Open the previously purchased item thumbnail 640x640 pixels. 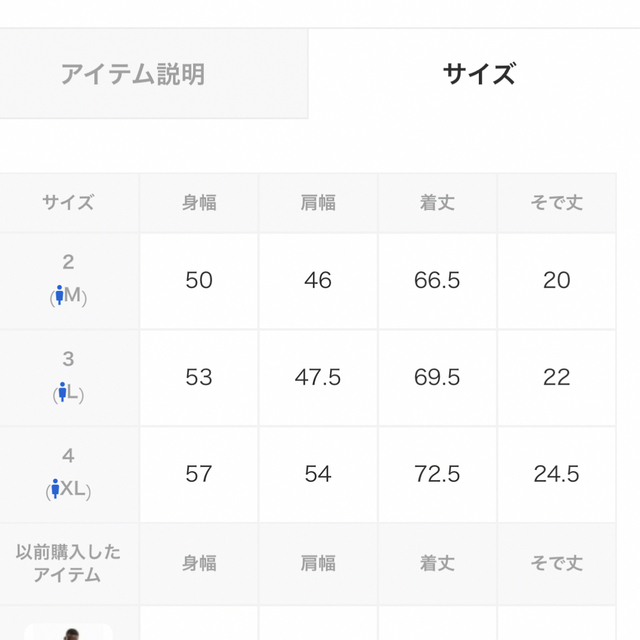[69, 632]
